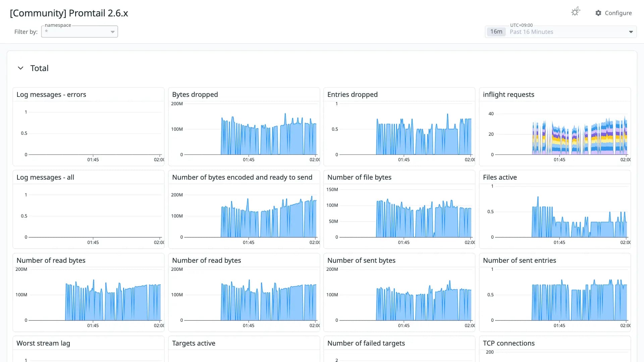Open the Configure dashboard settings
Viewport: 644px width, 362px height.
coord(613,13)
